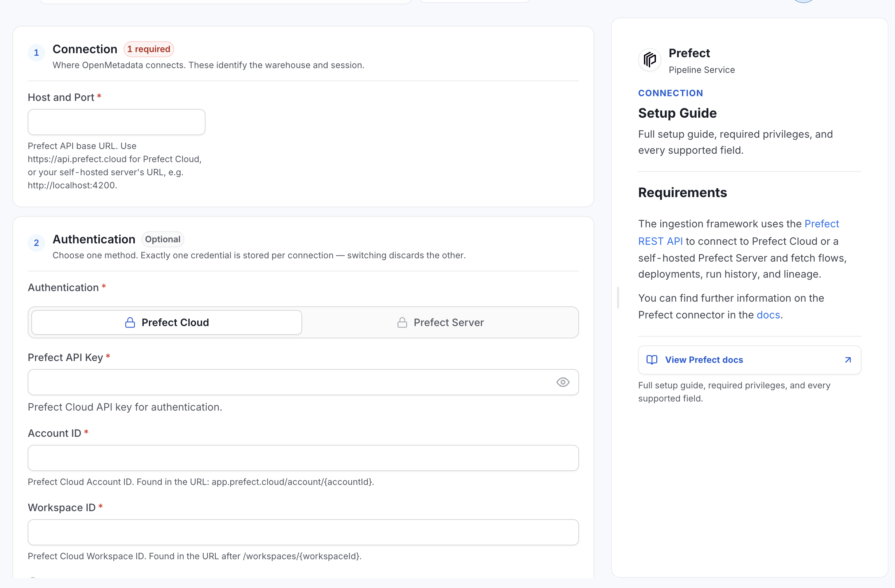Click step number 2 circle
This screenshot has height=588, width=895.
36,243
